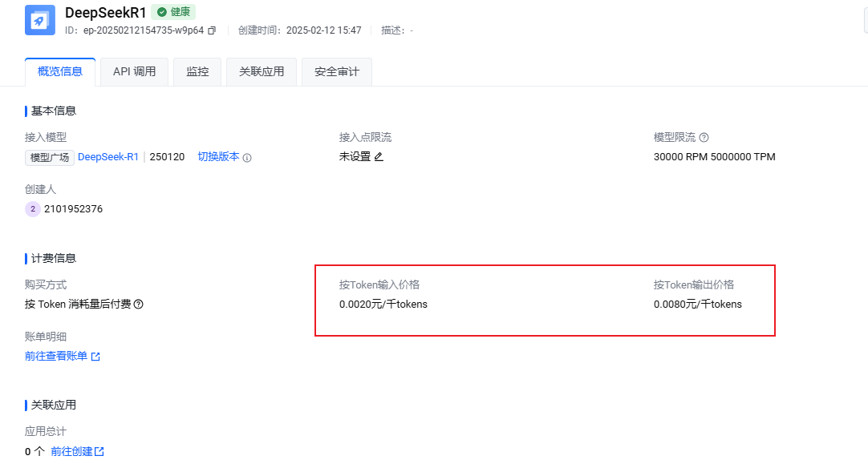Switch to the API 调用 tab

click(134, 71)
